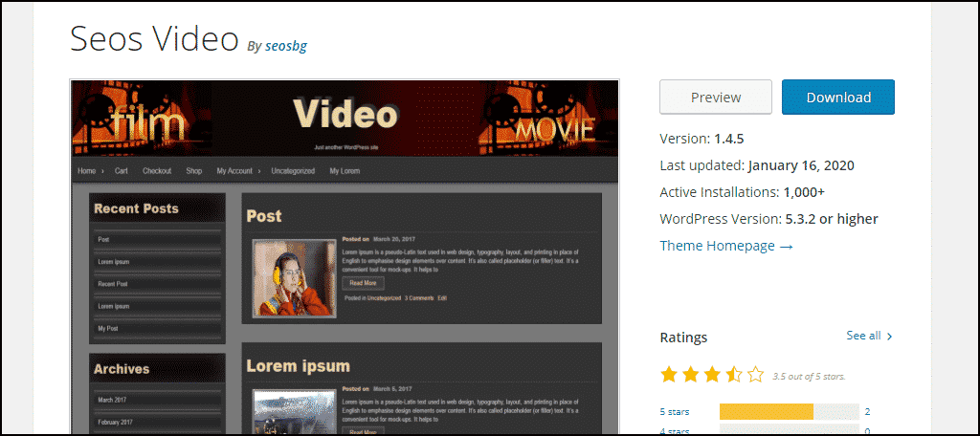The width and height of the screenshot is (980, 436).
Task: Click Cart in the screenshot menu
Action: pyautogui.click(x=122, y=170)
